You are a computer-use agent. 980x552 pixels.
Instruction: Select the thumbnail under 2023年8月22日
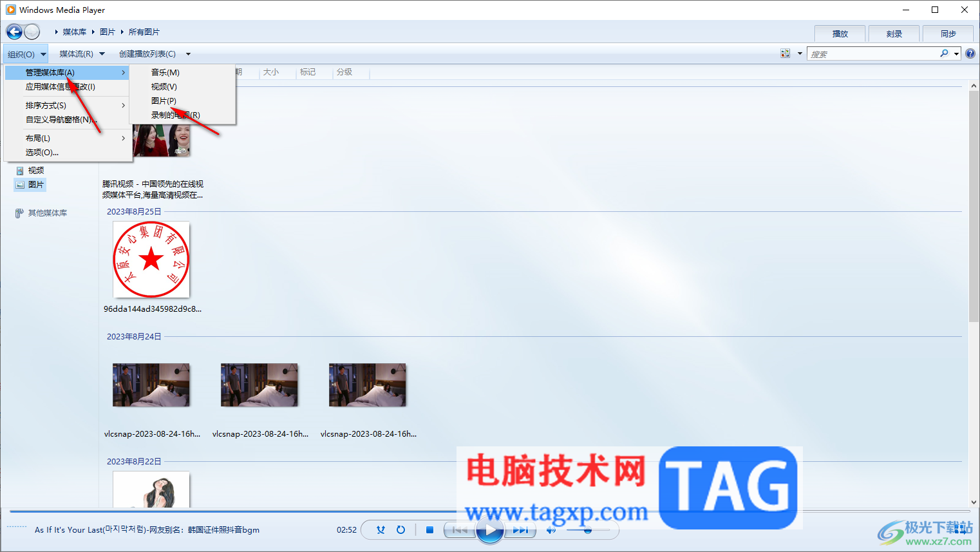click(151, 490)
